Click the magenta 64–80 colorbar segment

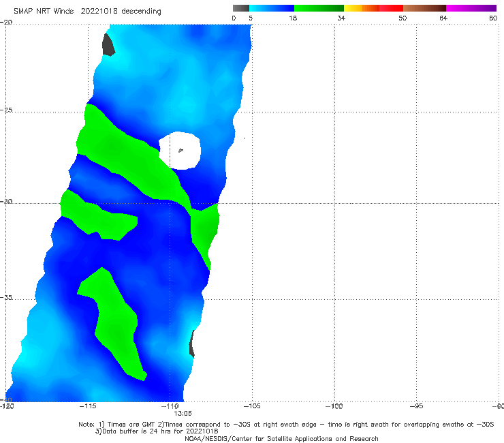point(471,8)
